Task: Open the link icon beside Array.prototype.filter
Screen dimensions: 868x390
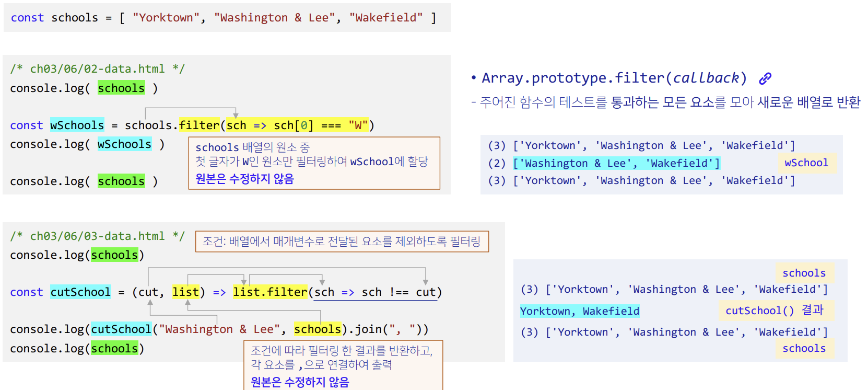Action: (765, 78)
